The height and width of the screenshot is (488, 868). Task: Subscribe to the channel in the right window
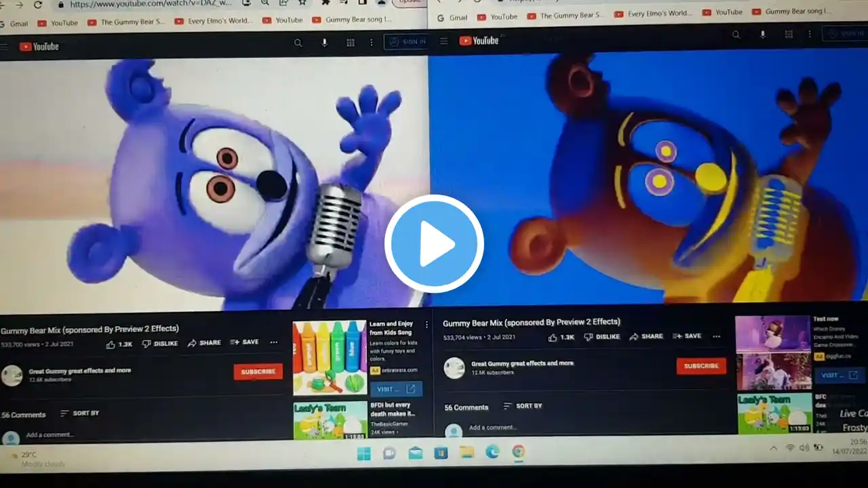(701, 366)
